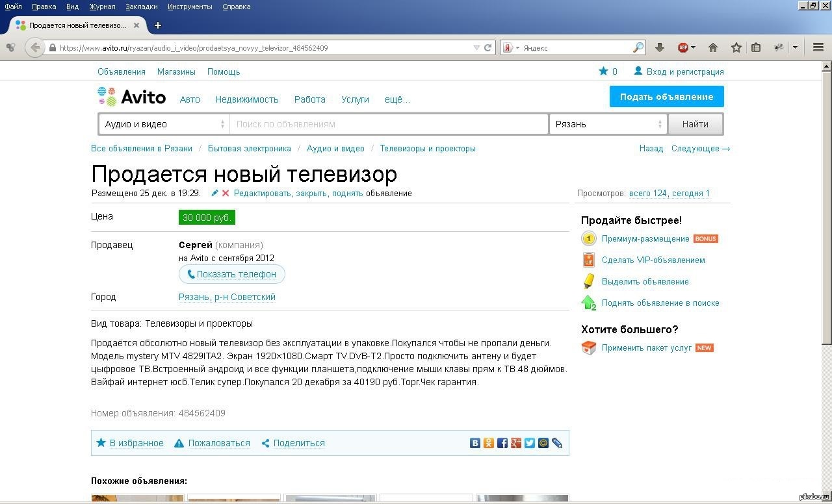Click red X close-listing icon

click(x=226, y=193)
